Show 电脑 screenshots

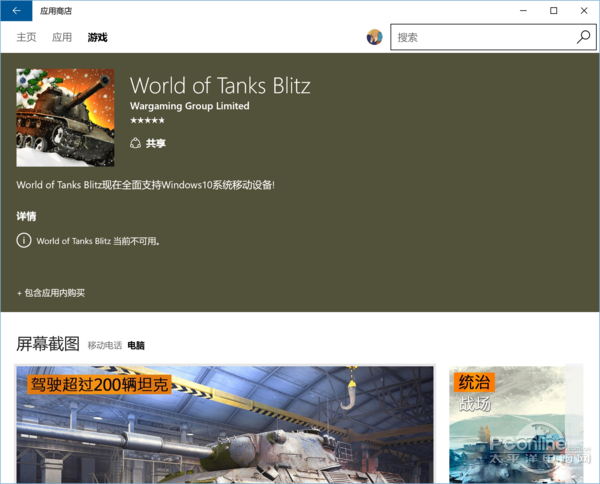coord(136,345)
